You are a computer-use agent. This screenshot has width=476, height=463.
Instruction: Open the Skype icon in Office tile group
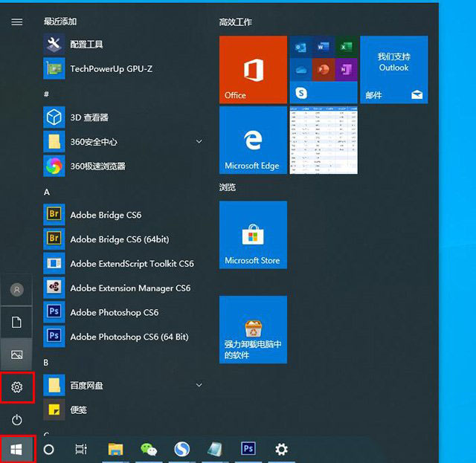click(x=301, y=93)
